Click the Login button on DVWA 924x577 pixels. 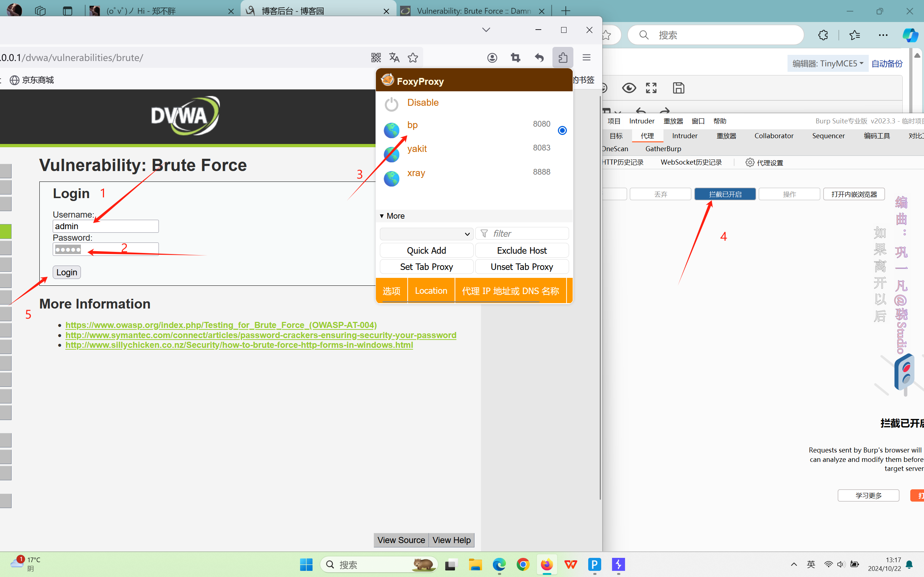pos(66,272)
